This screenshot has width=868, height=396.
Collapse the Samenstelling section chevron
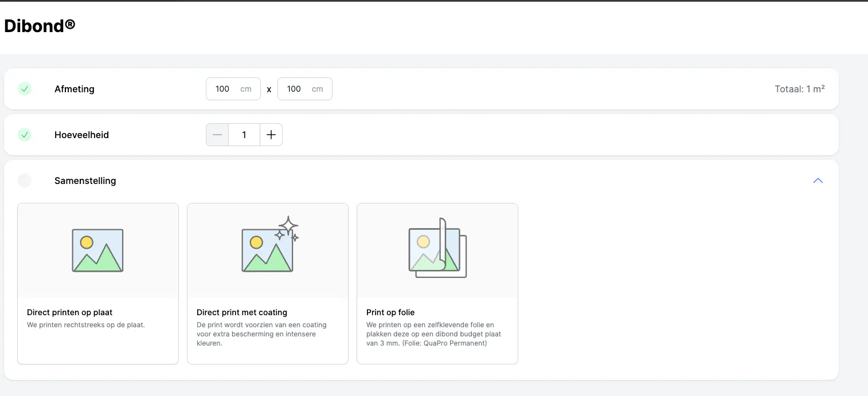818,181
